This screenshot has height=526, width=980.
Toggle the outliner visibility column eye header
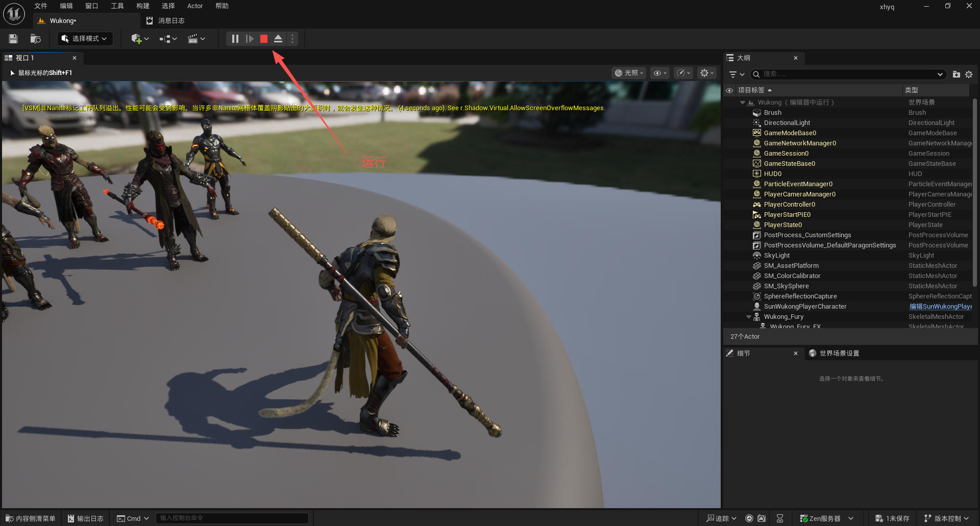pos(729,90)
